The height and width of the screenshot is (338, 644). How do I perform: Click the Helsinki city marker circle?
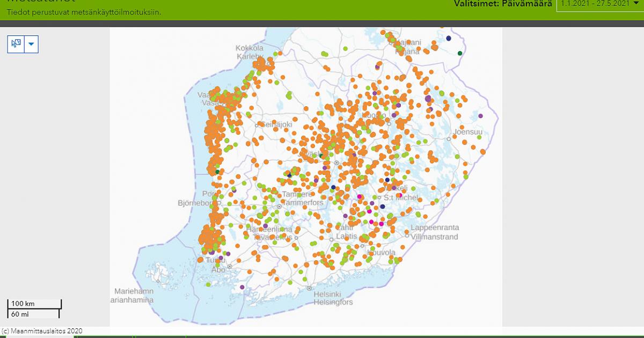coord(309,288)
